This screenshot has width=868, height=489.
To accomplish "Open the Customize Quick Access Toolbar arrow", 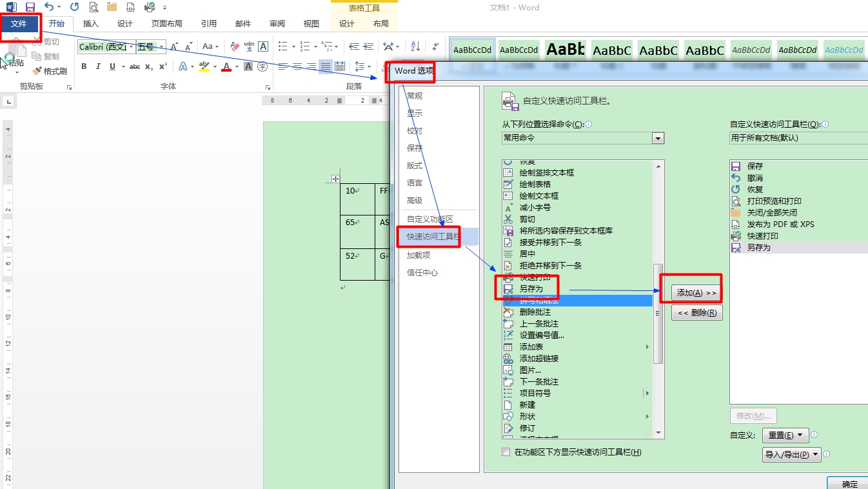I will 165,8.
